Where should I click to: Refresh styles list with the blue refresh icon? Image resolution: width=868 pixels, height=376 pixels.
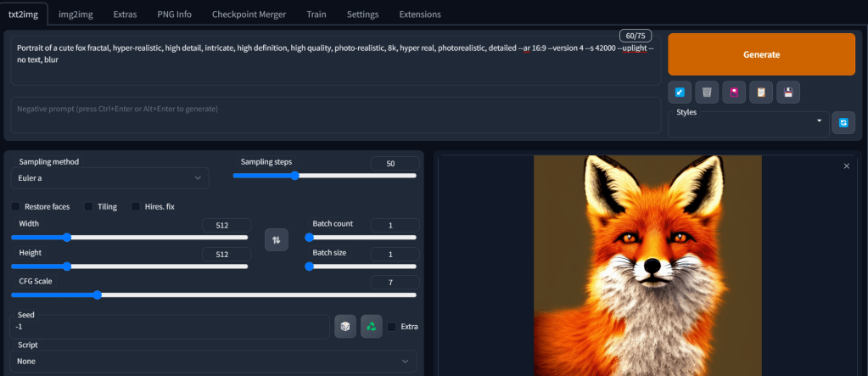point(843,122)
